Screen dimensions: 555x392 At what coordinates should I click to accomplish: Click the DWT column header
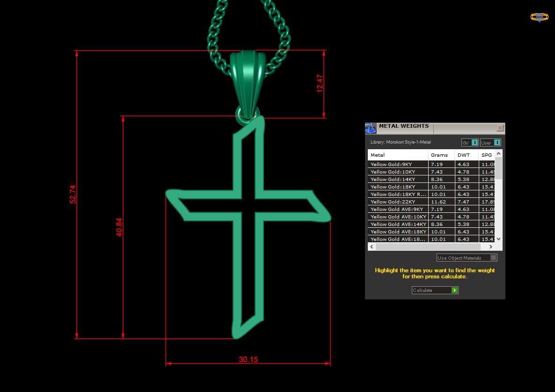click(x=467, y=155)
